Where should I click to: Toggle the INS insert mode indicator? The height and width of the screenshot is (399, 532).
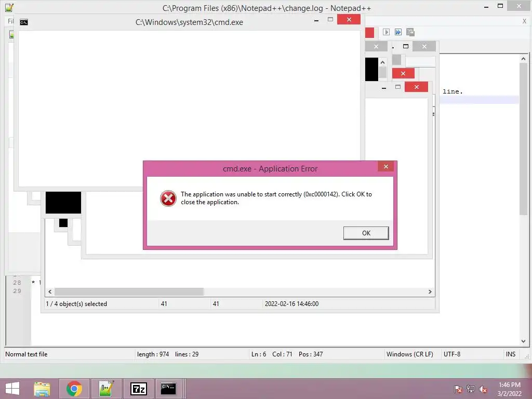[x=510, y=354]
